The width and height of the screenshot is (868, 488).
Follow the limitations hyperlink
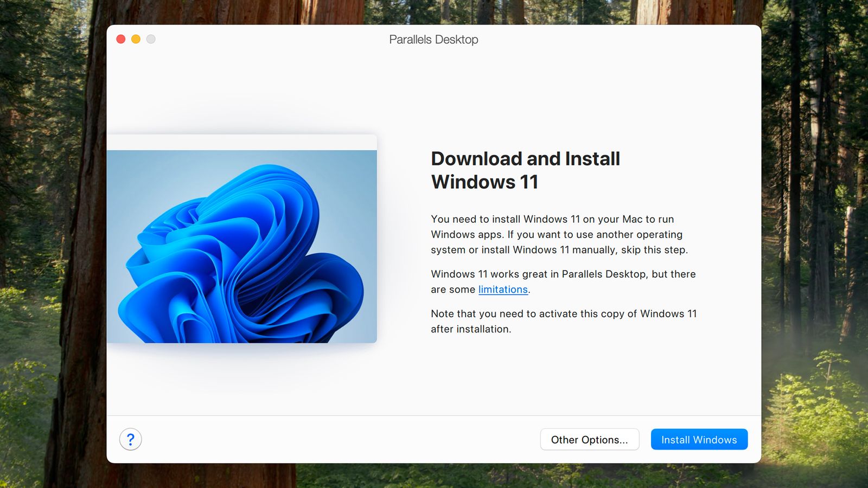(502, 290)
